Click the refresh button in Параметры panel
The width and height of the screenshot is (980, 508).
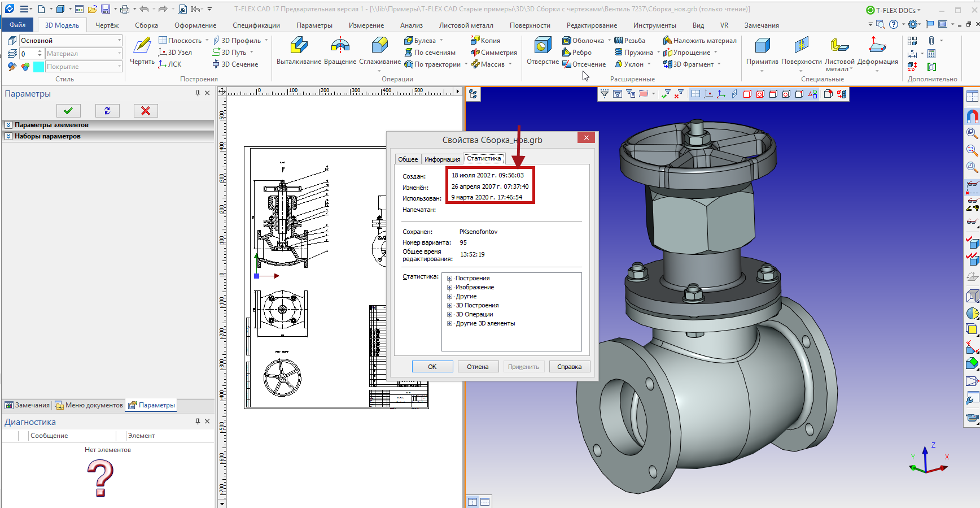tap(107, 111)
